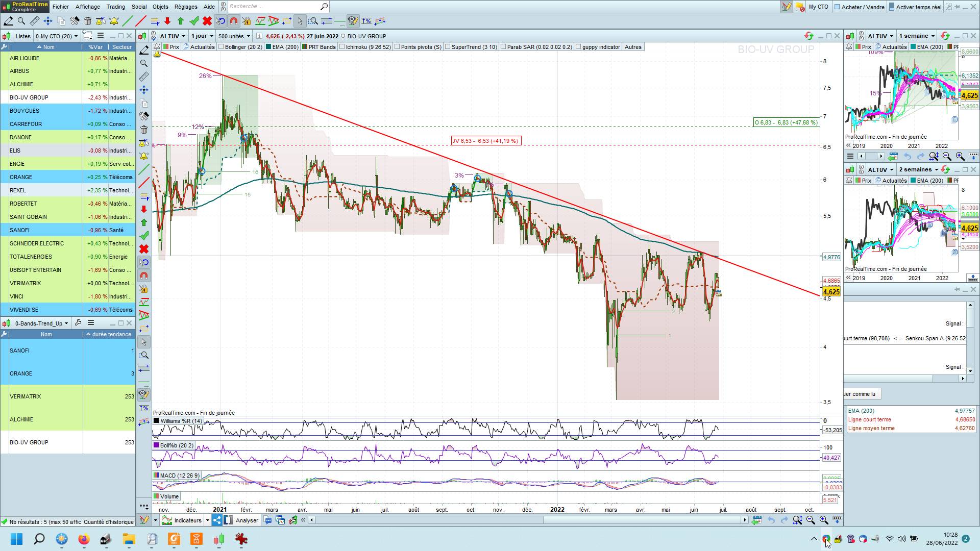Viewport: 980px width, 551px height.
Task: Click the alert bell icon in top toolbar
Action: tap(114, 21)
